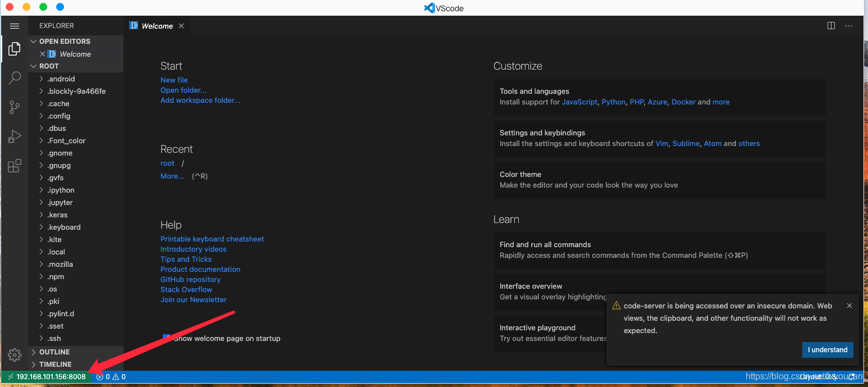Image resolution: width=868 pixels, height=387 pixels.
Task: Open Find and run all commands card
Action: tap(660, 250)
